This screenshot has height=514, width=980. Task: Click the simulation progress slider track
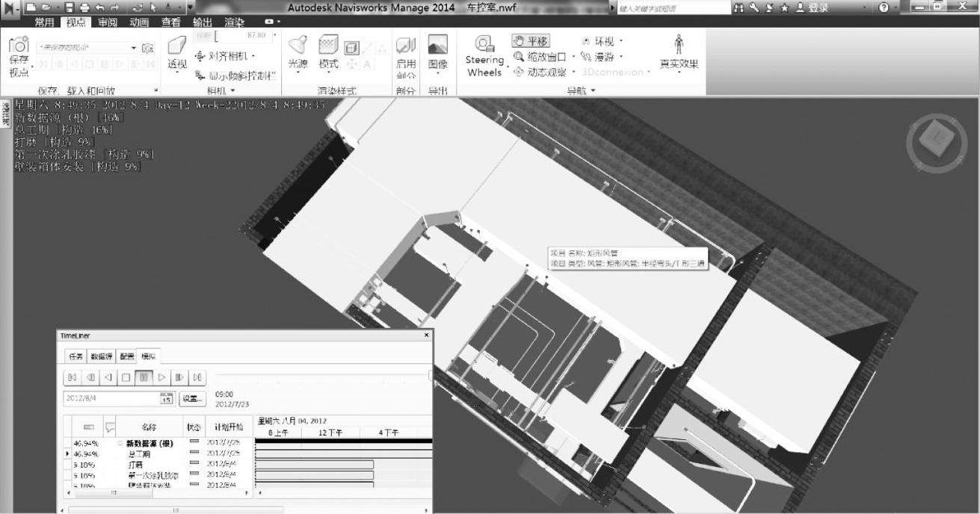(x=321, y=374)
